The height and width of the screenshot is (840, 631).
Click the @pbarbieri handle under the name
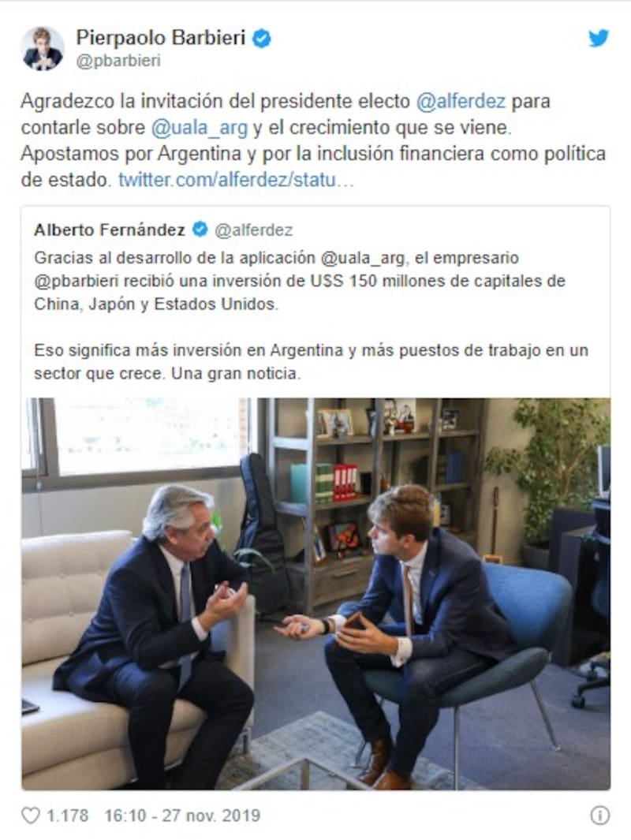click(118, 61)
